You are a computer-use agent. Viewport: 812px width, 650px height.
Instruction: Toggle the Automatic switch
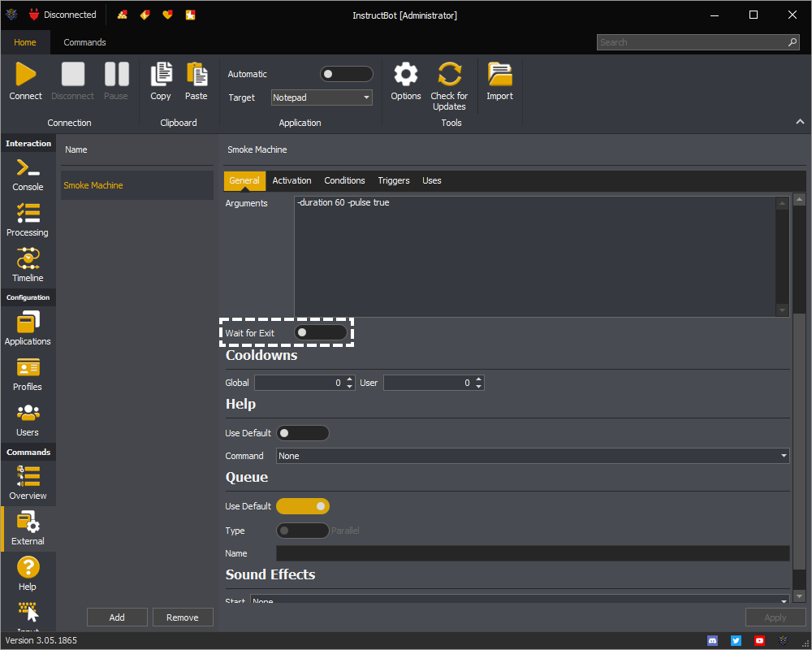click(x=347, y=74)
